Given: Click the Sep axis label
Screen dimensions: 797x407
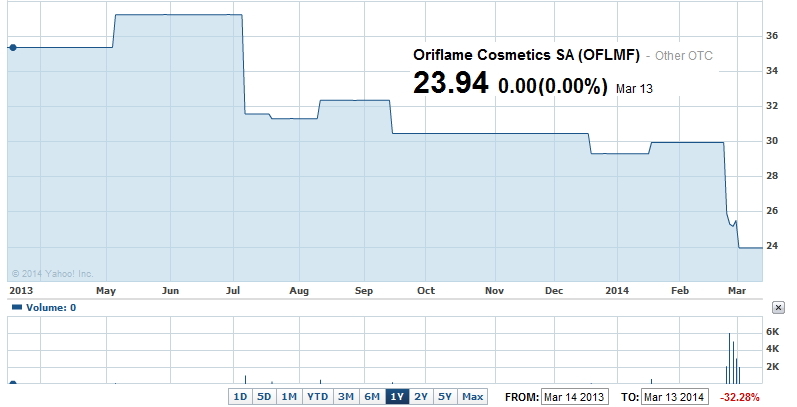Looking at the screenshot, I should pyautogui.click(x=363, y=291).
